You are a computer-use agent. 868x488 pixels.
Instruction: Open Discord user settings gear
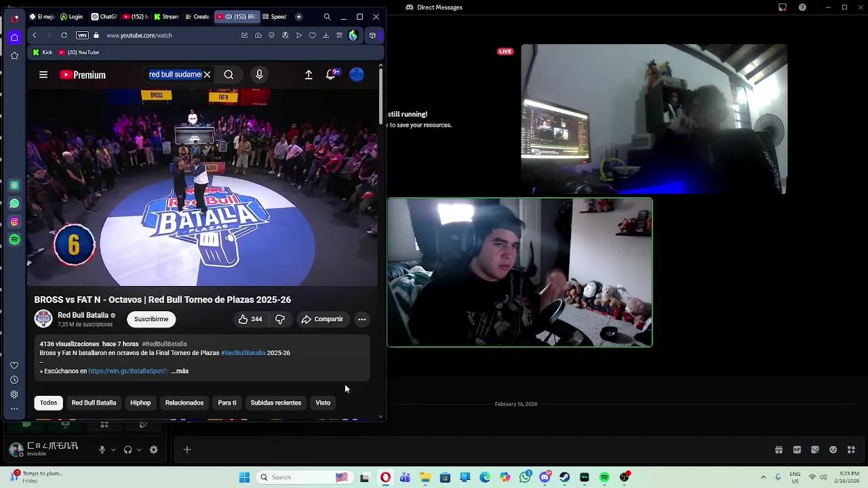point(154,449)
